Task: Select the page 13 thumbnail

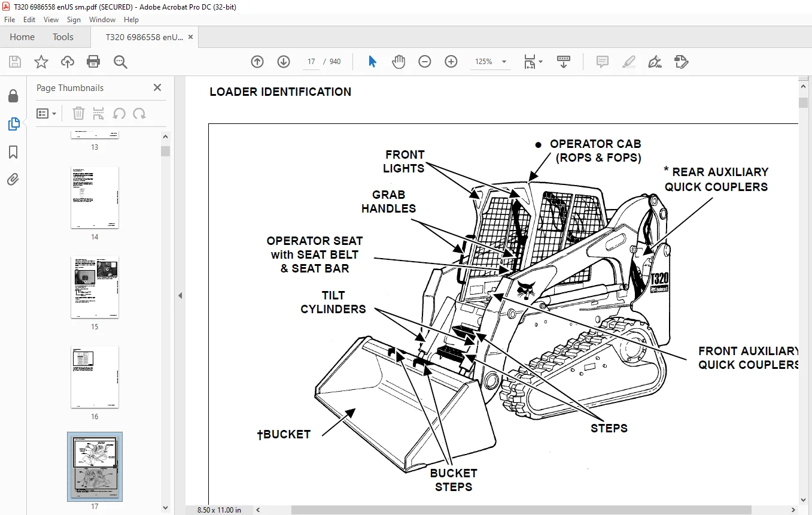Action: 95,135
